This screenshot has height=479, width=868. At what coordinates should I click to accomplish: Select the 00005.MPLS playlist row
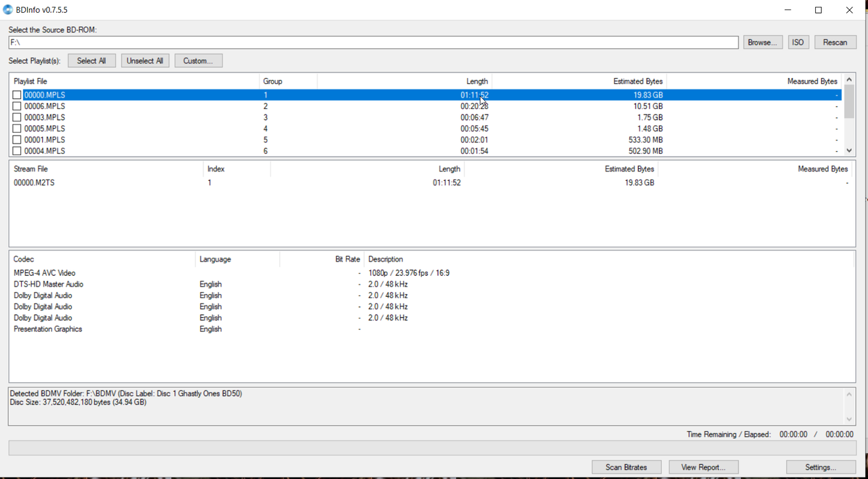(x=425, y=129)
